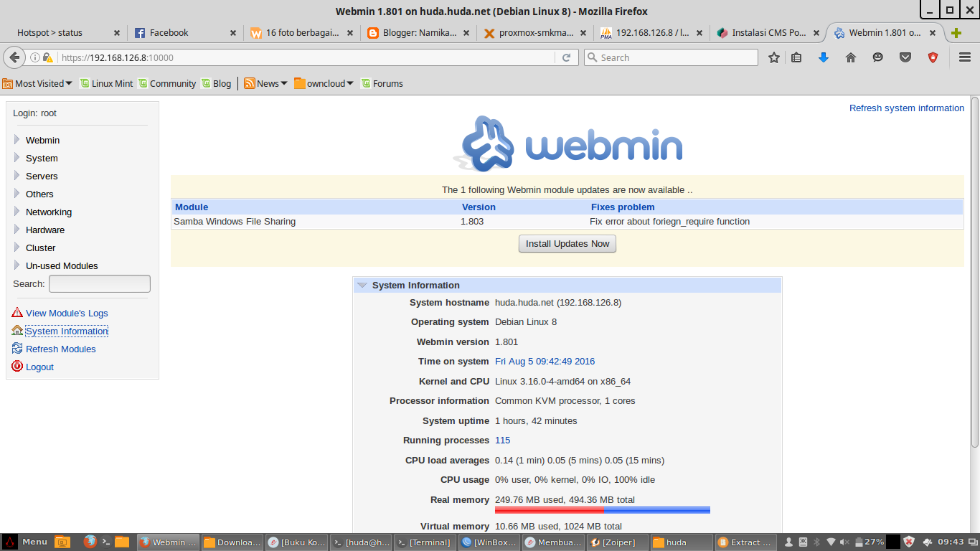This screenshot has height=551, width=980.
Task: Click the red shield icon in system tray
Action: point(909,542)
